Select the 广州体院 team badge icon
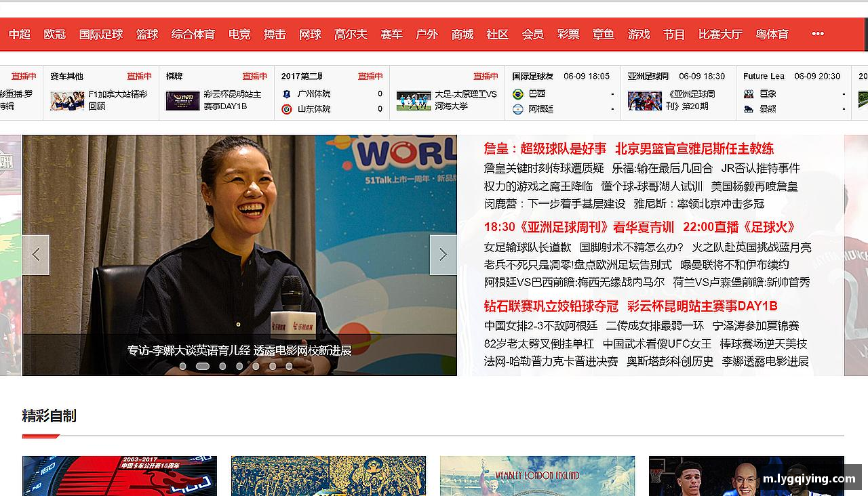The height and width of the screenshot is (496, 868). click(x=288, y=94)
